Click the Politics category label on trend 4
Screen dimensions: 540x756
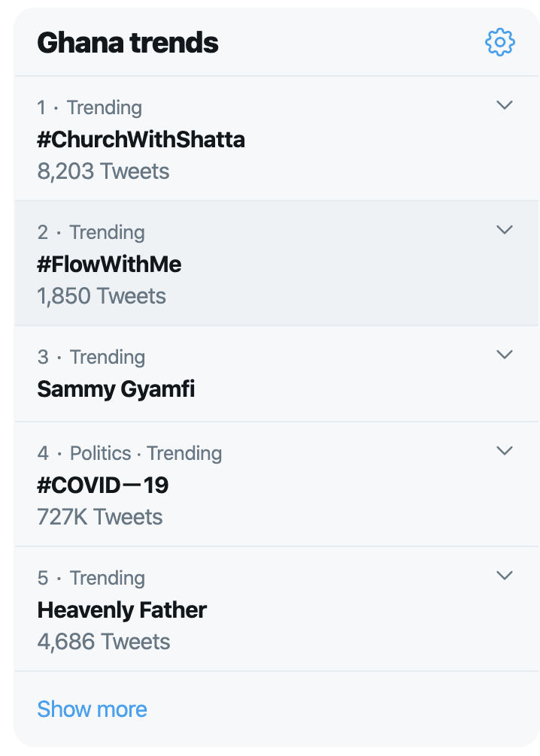coord(100,453)
